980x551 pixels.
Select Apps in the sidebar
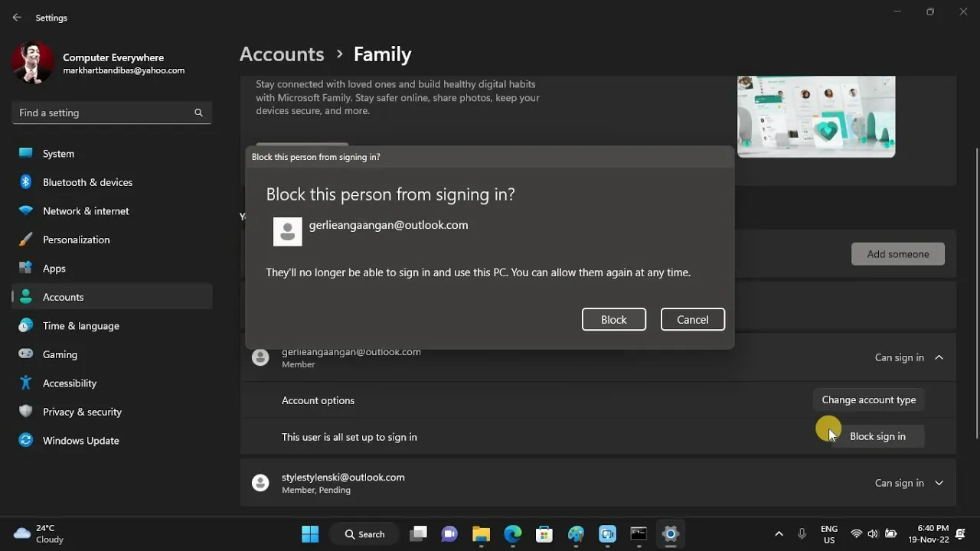tap(112, 268)
